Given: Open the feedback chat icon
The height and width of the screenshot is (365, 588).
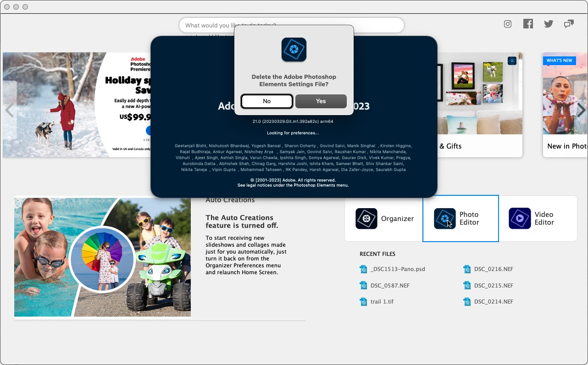Looking at the screenshot, I should [569, 24].
